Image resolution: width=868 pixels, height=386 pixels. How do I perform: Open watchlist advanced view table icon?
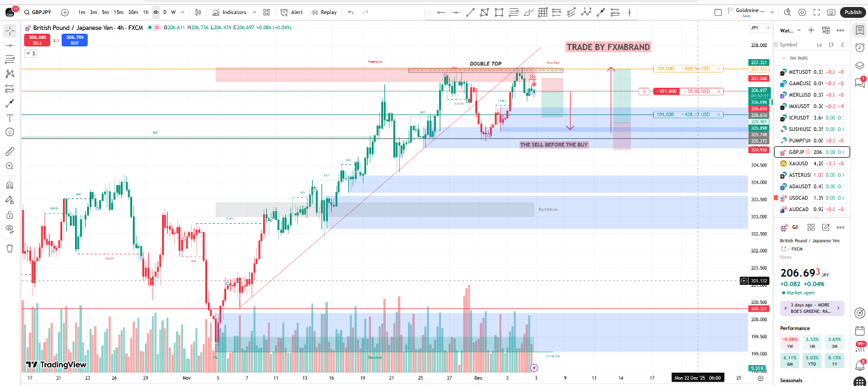[825, 30]
